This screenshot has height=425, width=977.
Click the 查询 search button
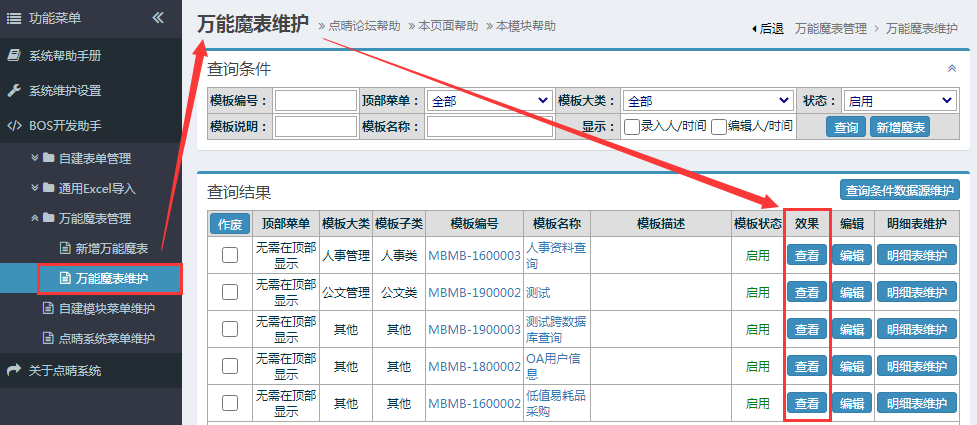(x=846, y=127)
